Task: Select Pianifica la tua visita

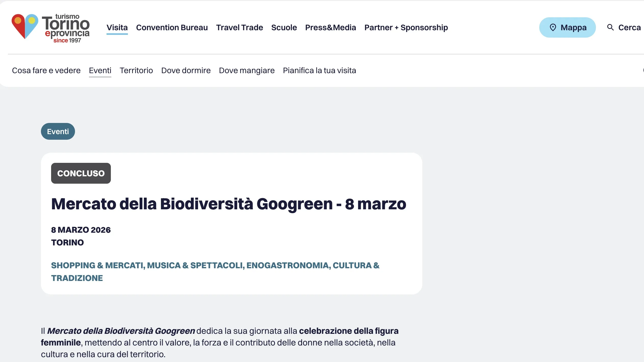Action: point(319,70)
